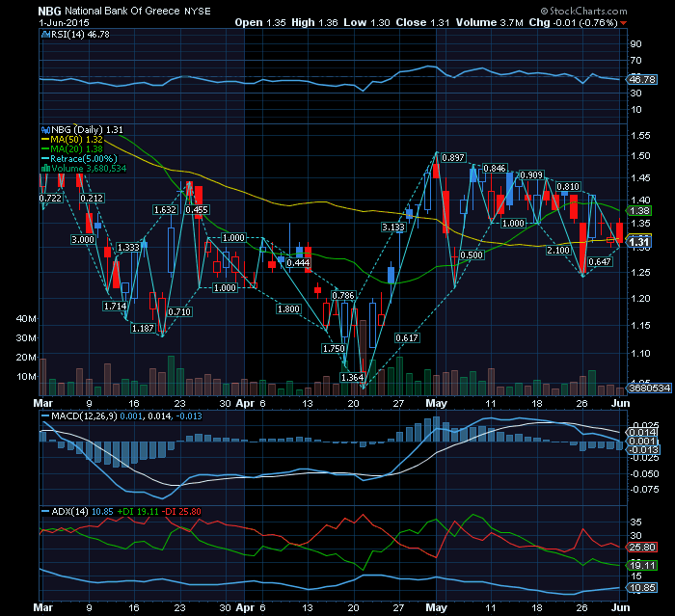Click the 0.617 retracement label
The width and height of the screenshot is (675, 616).
pos(407,338)
